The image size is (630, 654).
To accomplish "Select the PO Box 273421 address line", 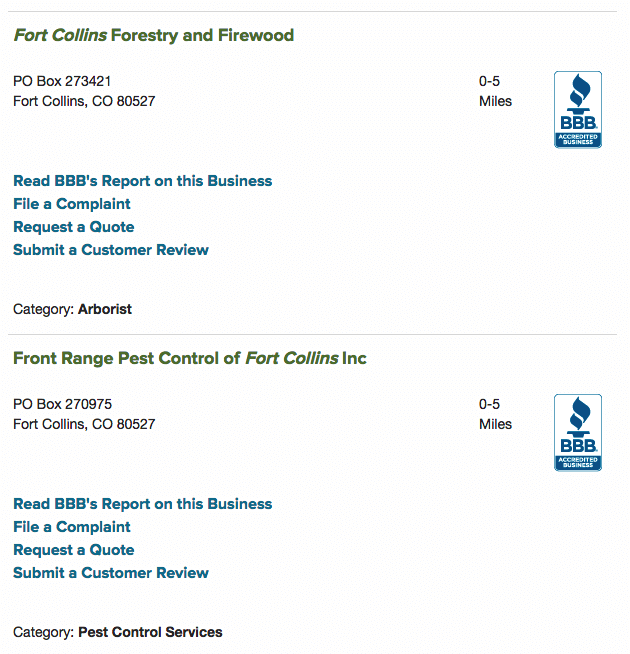I will [62, 81].
